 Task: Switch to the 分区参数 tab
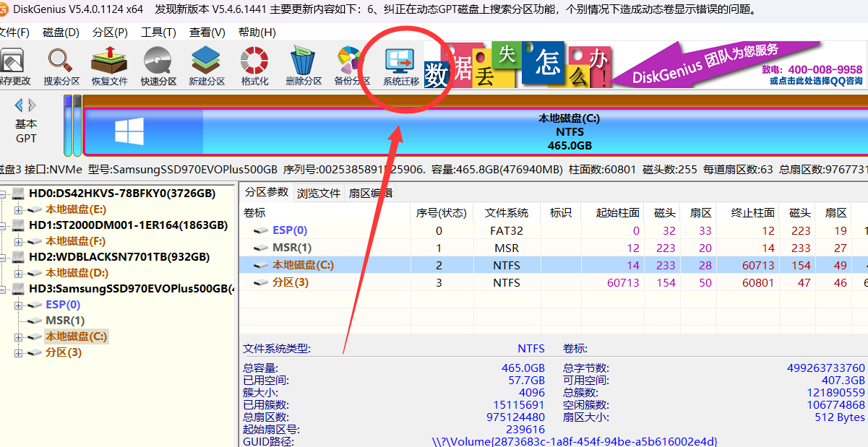266,193
